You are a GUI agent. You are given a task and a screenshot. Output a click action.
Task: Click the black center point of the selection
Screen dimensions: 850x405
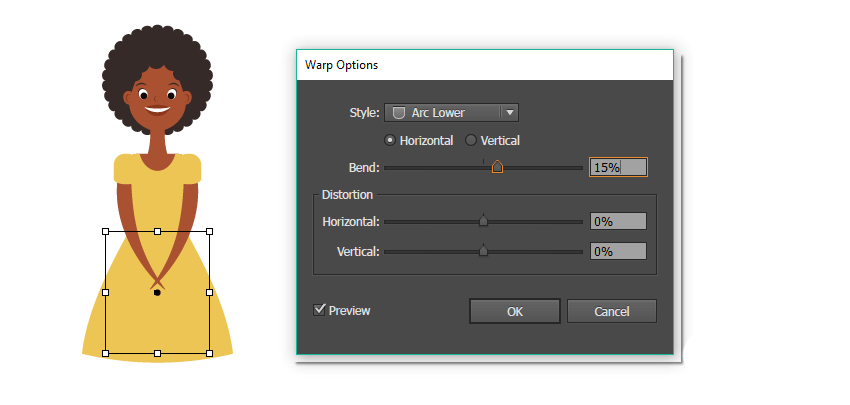[158, 293]
